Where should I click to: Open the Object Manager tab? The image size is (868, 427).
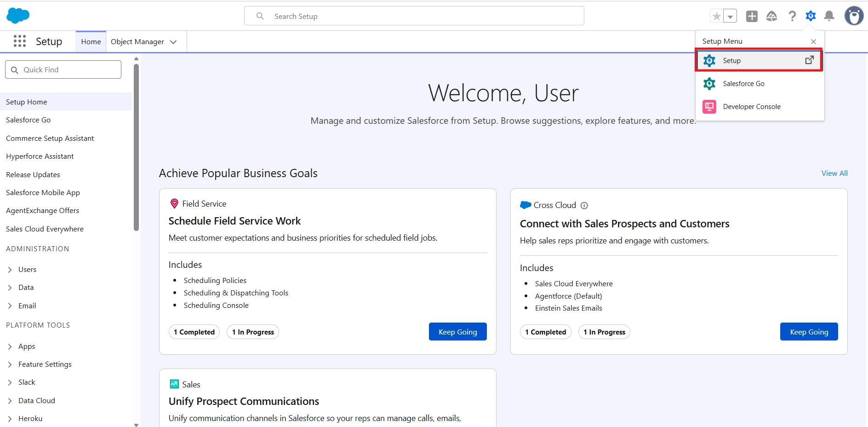pyautogui.click(x=137, y=42)
